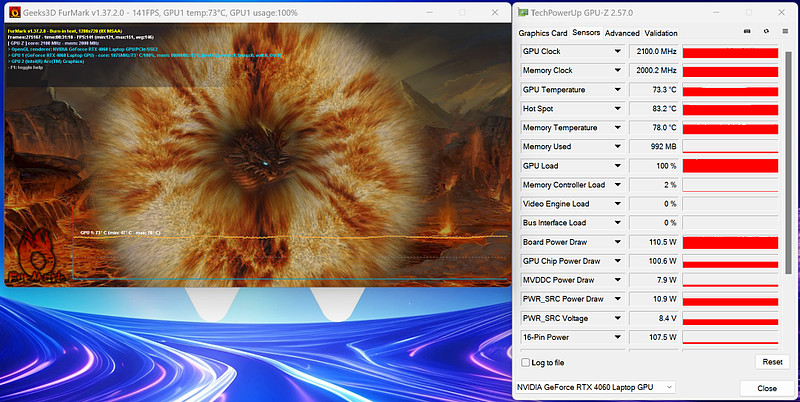The height and width of the screenshot is (402, 800).
Task: Open the GPU Load sensor dropdown
Action: point(617,166)
